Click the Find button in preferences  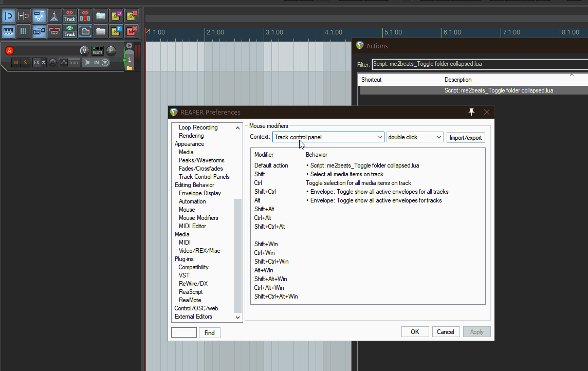(209, 333)
